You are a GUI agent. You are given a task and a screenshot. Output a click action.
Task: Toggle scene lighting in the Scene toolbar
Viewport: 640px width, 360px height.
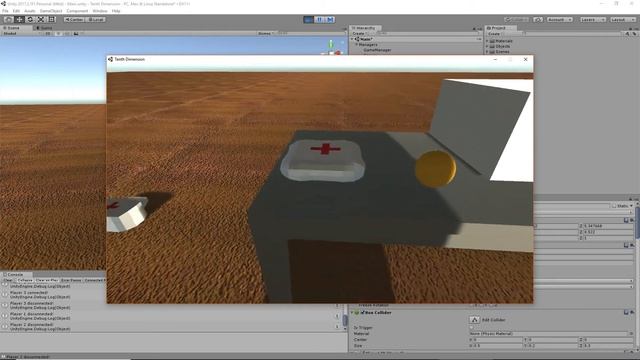click(58, 33)
